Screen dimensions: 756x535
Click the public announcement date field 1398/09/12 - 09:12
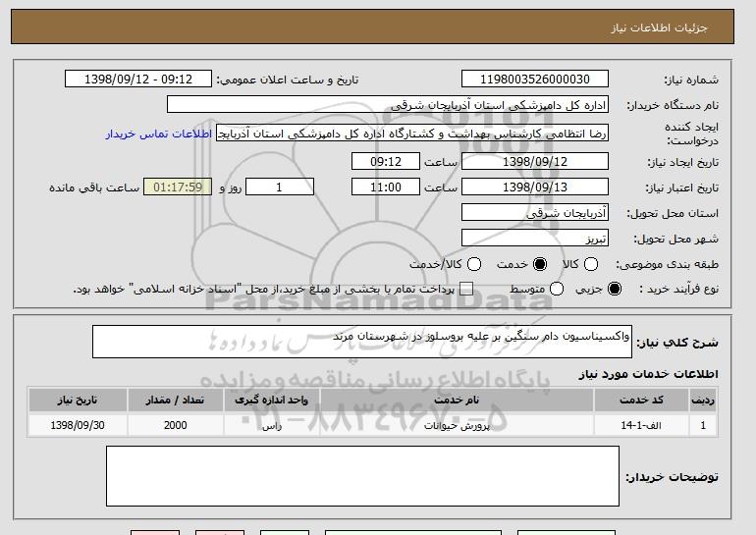click(138, 80)
